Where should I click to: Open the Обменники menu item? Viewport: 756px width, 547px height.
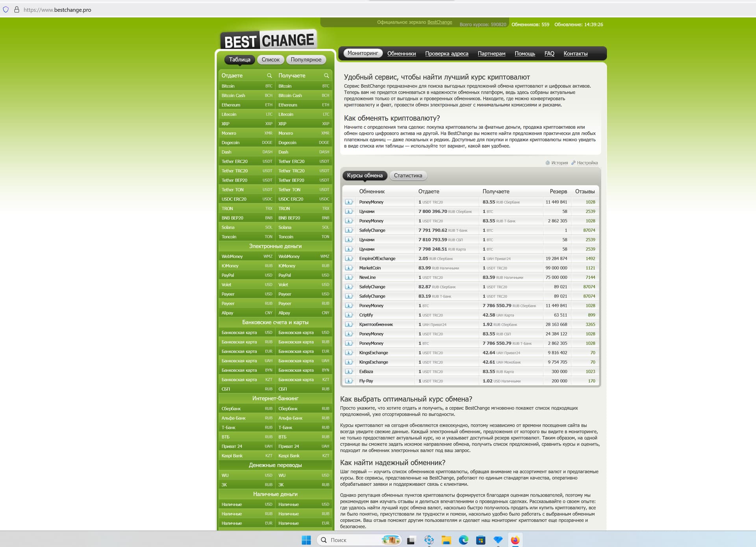(x=401, y=54)
